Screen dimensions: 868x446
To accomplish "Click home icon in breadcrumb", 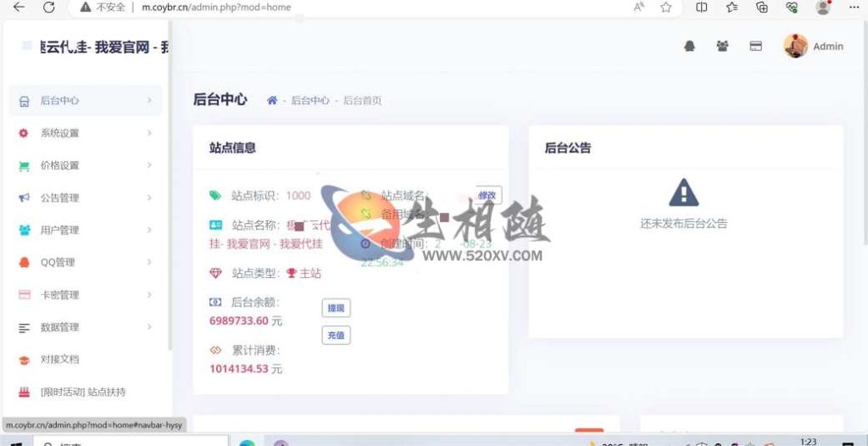I will tap(272, 100).
